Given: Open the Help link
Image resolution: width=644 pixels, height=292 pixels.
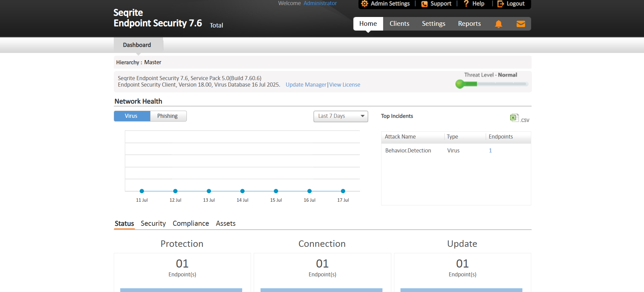Looking at the screenshot, I should pos(478,4).
